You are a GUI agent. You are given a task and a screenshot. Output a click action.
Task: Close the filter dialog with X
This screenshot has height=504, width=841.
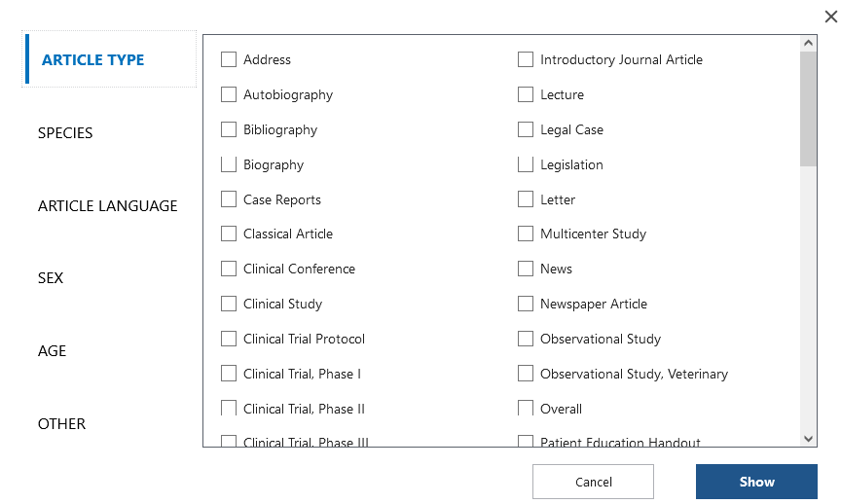(x=830, y=16)
